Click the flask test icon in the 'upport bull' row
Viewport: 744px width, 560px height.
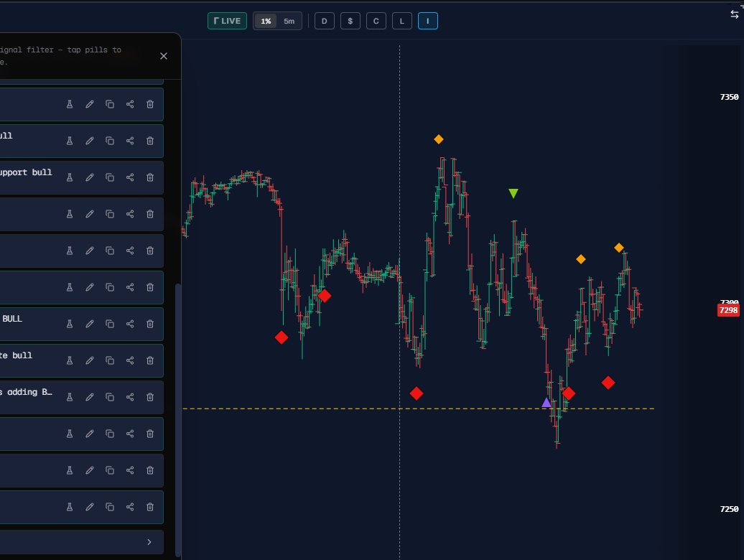69,177
